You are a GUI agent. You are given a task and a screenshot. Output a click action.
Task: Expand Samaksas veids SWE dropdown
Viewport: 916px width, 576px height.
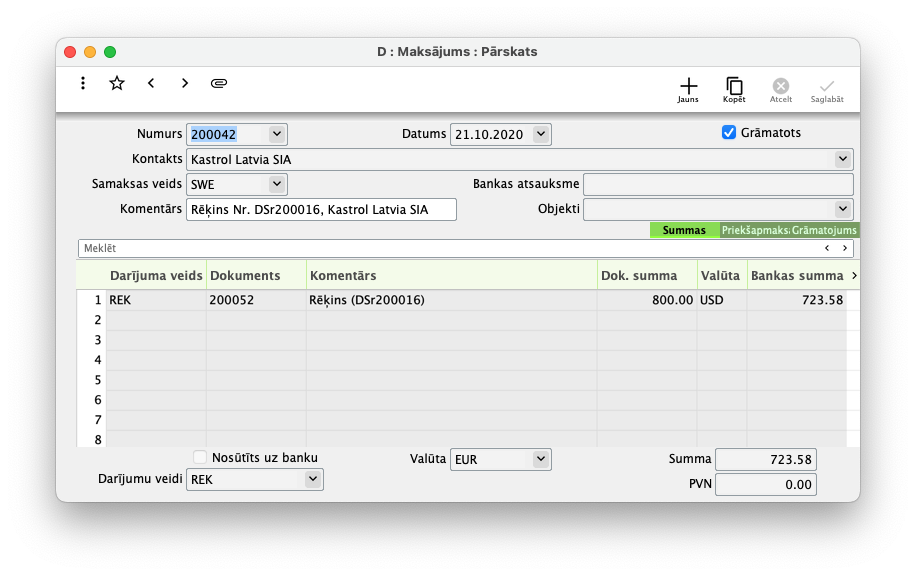pyautogui.click(x=277, y=185)
